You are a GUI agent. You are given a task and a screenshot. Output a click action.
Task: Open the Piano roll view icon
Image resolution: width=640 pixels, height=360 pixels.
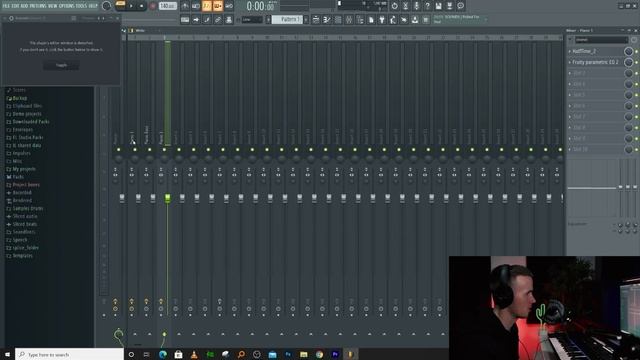[327, 20]
